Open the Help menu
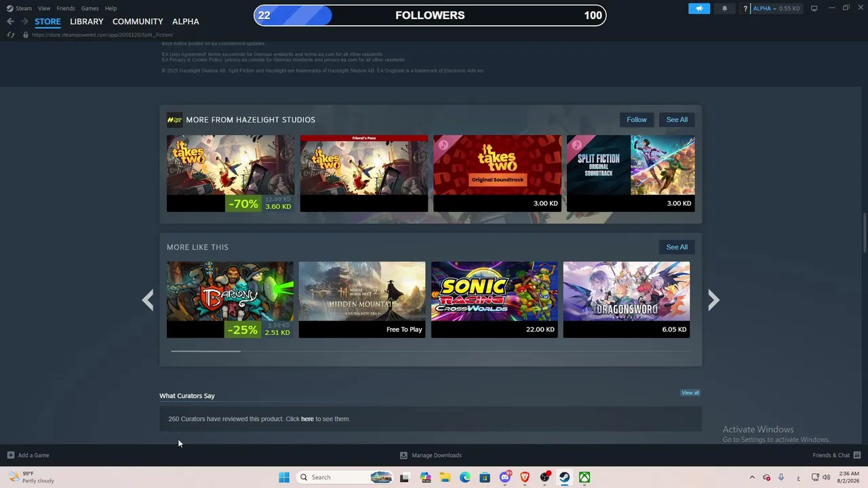 [111, 8]
